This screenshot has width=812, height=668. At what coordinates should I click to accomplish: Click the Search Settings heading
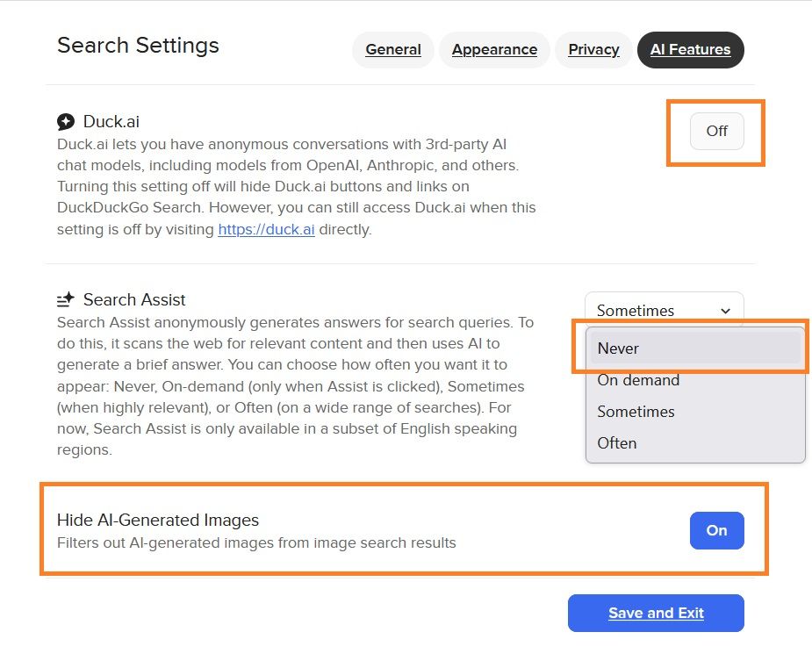click(139, 46)
